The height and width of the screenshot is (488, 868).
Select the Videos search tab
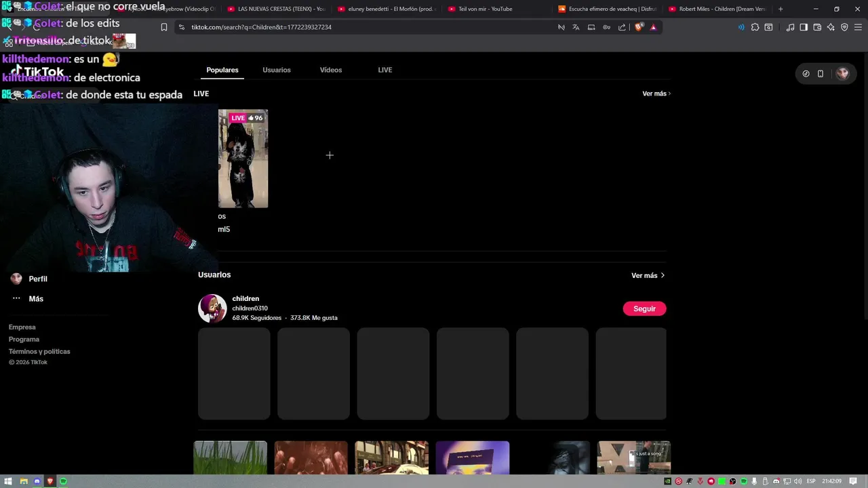pyautogui.click(x=331, y=70)
